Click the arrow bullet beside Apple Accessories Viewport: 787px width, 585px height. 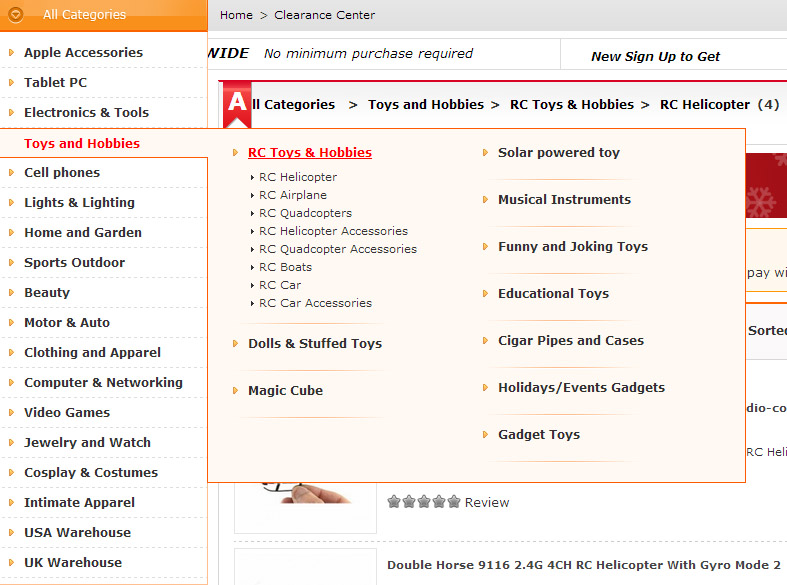point(11,52)
